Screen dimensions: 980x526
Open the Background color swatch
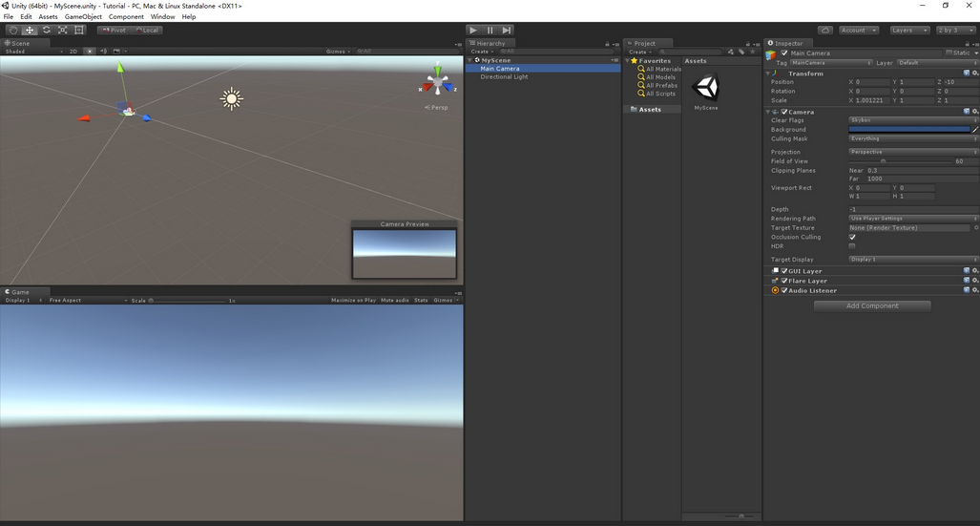pos(908,130)
